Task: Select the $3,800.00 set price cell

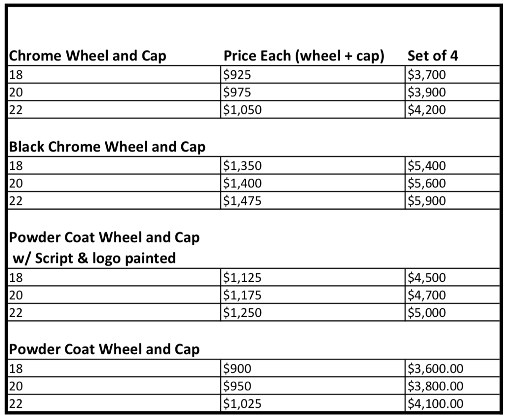Action: point(435,386)
